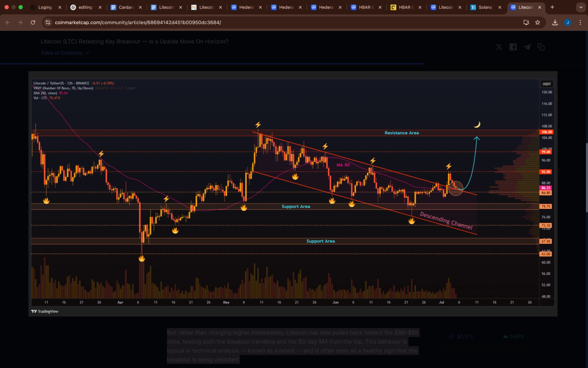Open the Litecoin price chart image
Viewport: 588px width, 368px height.
click(x=293, y=194)
